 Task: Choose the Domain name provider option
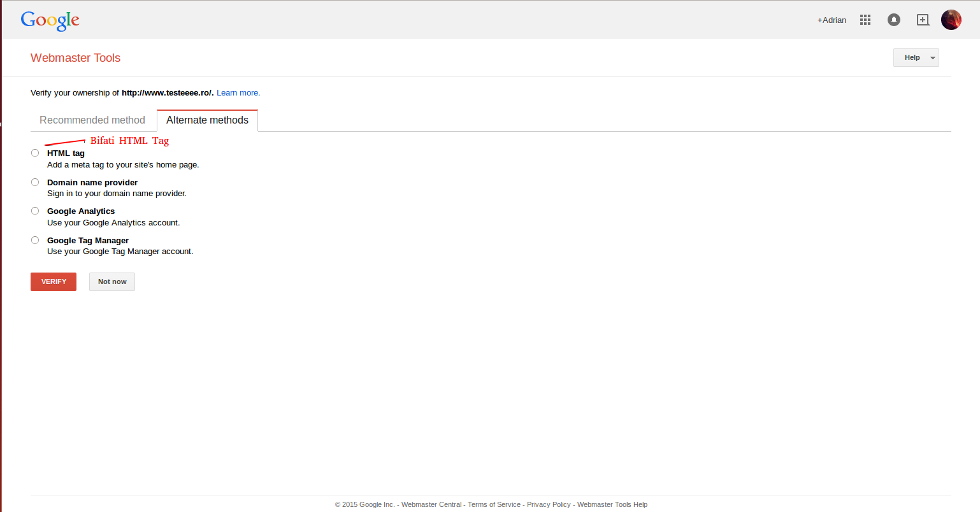(x=35, y=182)
